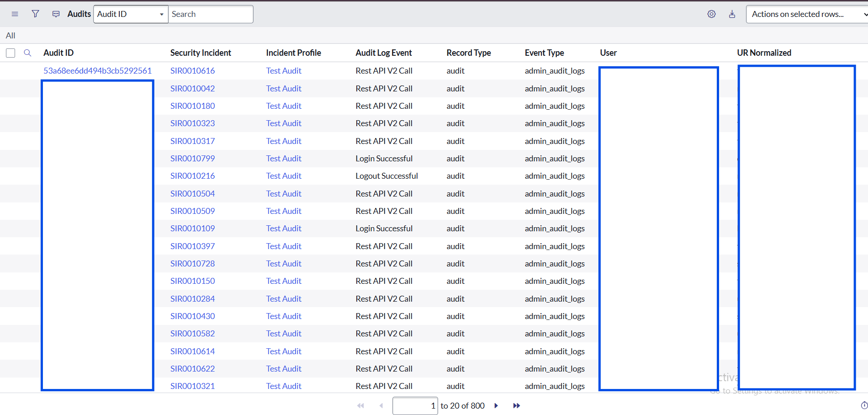The height and width of the screenshot is (415, 868).
Task: Jump to the first page of results
Action: point(360,405)
